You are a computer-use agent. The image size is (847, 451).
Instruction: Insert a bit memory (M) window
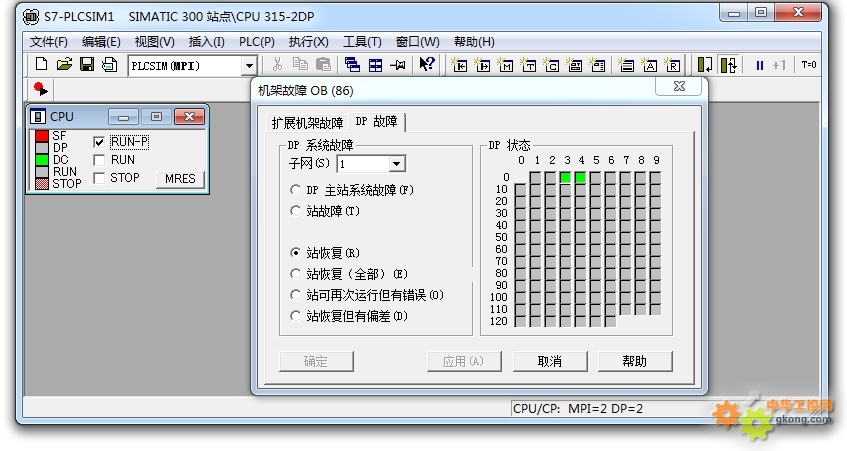pyautogui.click(x=505, y=65)
